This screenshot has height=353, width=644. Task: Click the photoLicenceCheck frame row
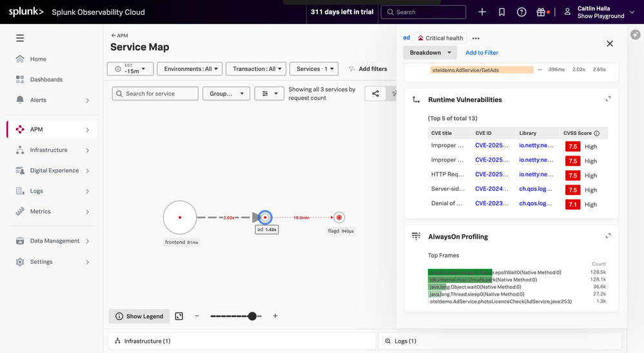[x=501, y=301]
